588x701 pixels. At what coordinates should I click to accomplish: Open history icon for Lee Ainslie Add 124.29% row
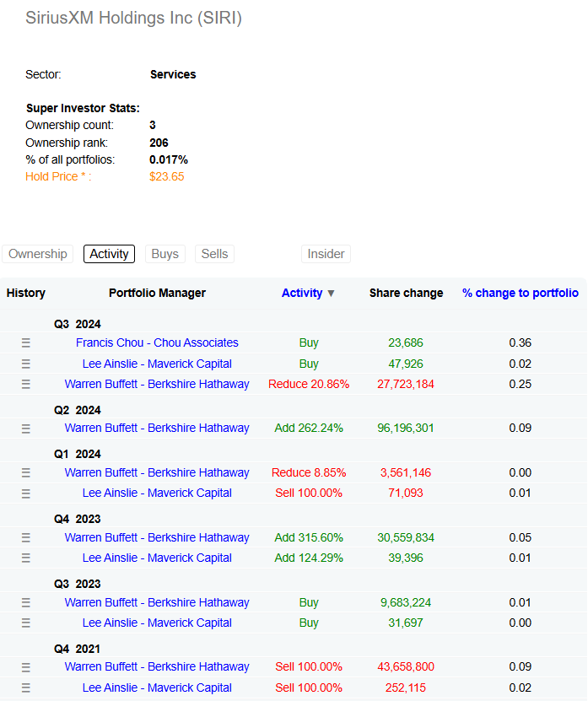(26, 558)
